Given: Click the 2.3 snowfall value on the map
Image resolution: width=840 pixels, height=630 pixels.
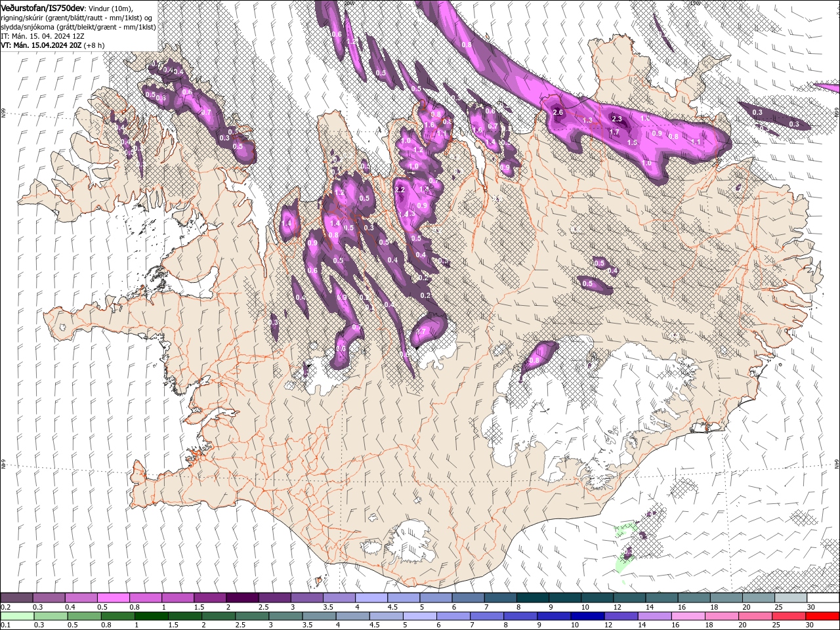Looking at the screenshot, I should click(617, 119).
